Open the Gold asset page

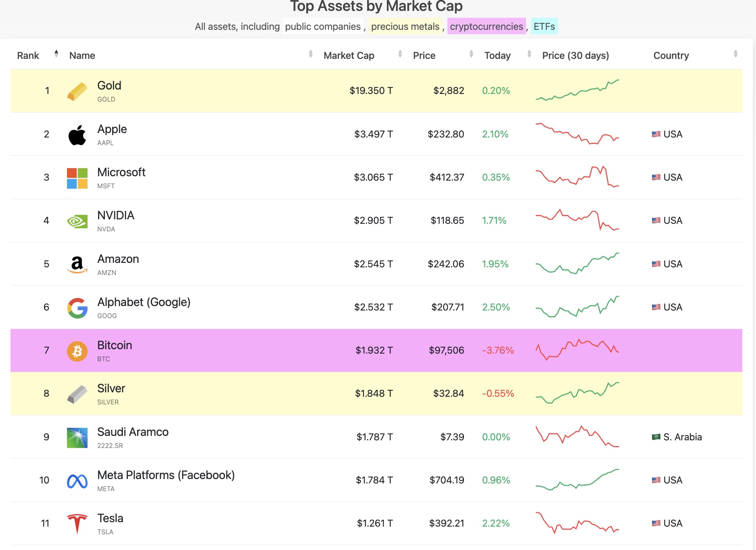click(x=109, y=85)
